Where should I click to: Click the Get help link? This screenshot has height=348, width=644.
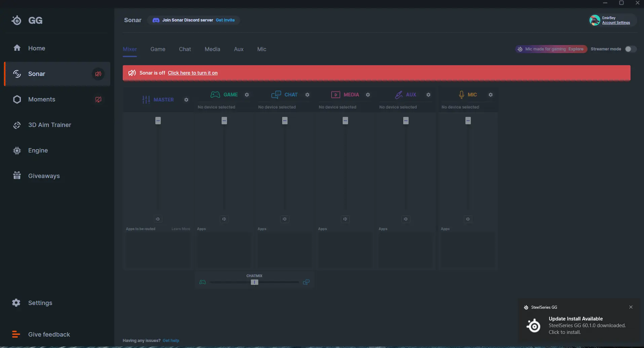(171, 341)
